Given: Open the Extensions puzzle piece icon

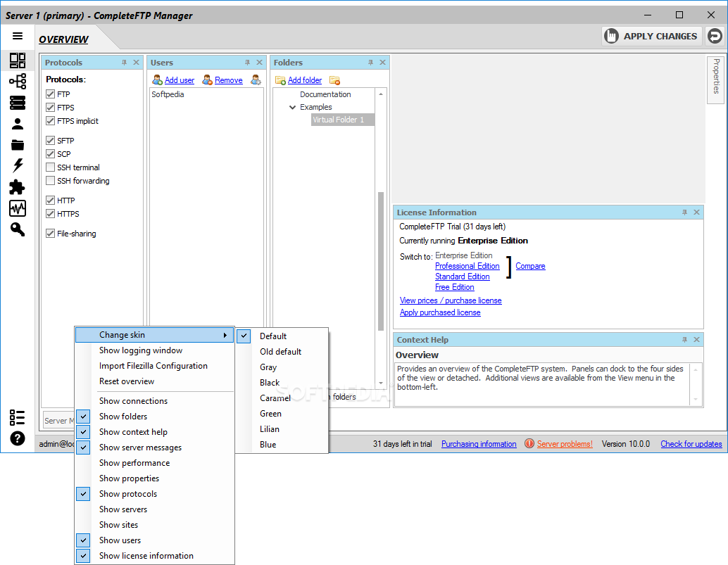Looking at the screenshot, I should pyautogui.click(x=17, y=187).
